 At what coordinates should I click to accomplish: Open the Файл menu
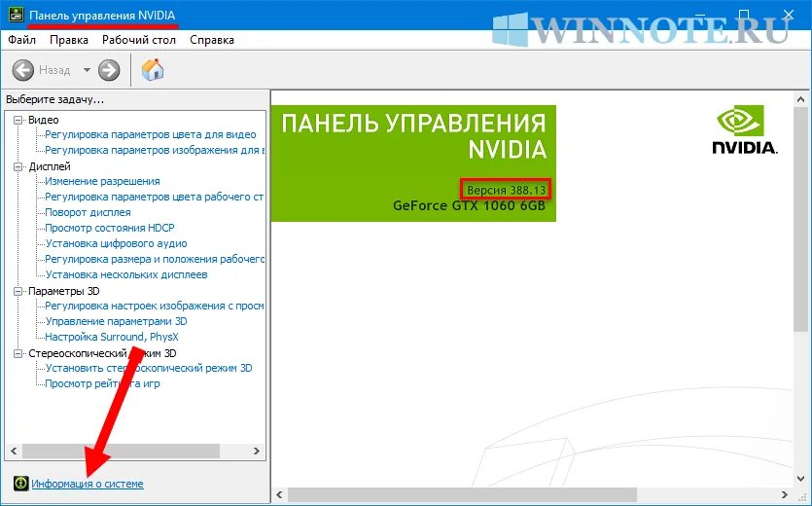coord(21,40)
